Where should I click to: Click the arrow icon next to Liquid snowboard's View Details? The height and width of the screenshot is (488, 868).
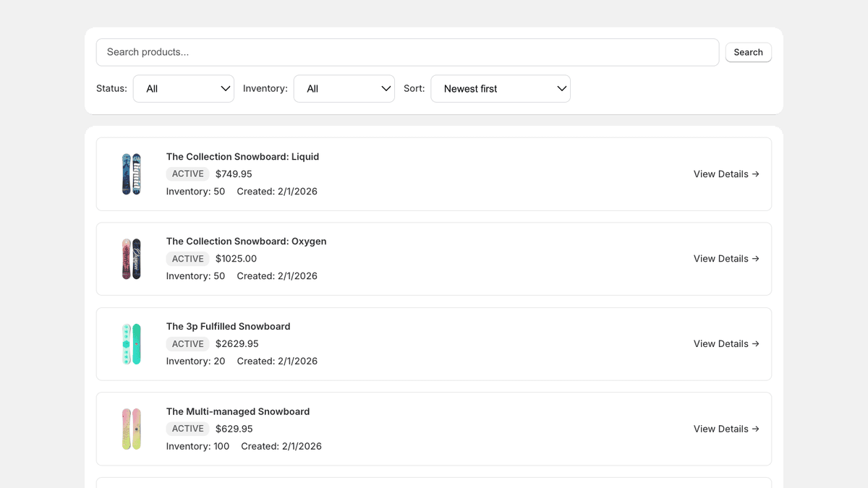tap(757, 174)
